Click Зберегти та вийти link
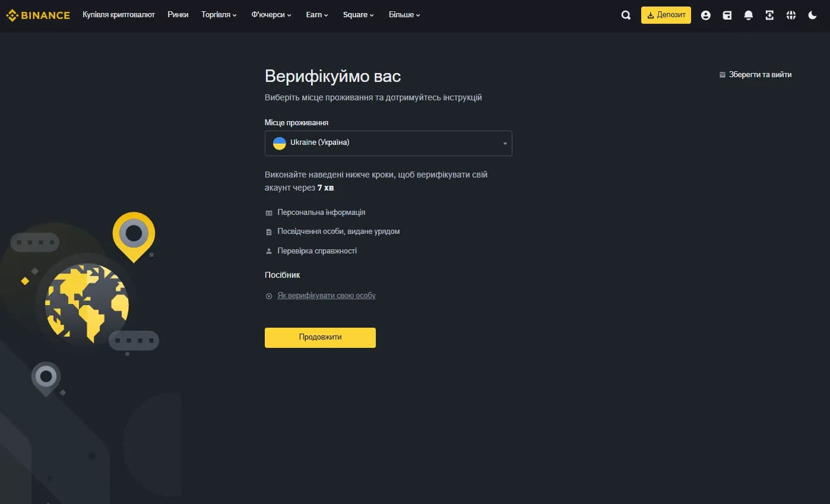 760,75
